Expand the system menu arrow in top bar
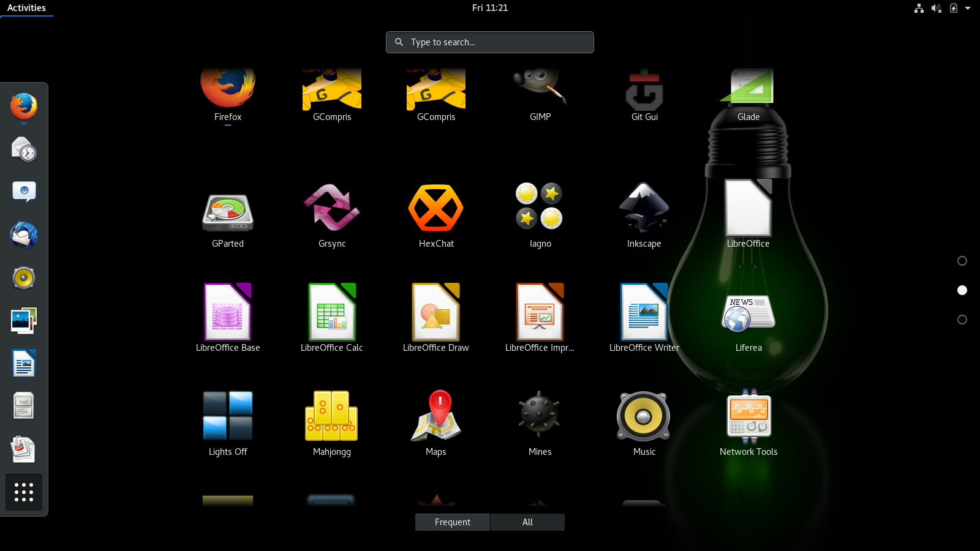The image size is (980, 551). click(x=968, y=8)
